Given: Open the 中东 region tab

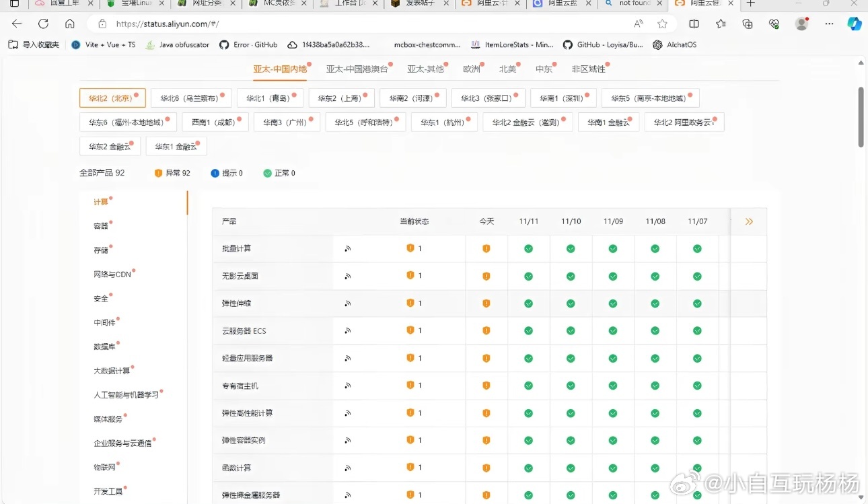Looking at the screenshot, I should (x=544, y=69).
